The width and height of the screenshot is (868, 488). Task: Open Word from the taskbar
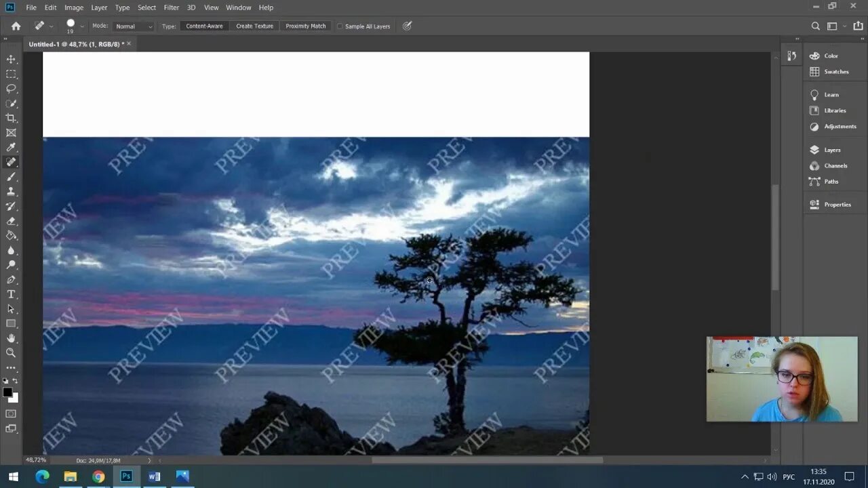[154, 476]
